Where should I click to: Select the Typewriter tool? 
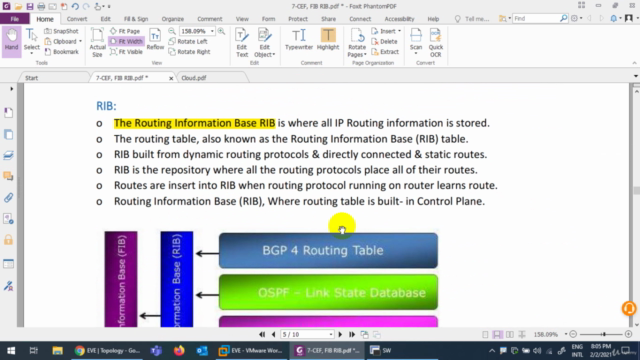point(299,40)
